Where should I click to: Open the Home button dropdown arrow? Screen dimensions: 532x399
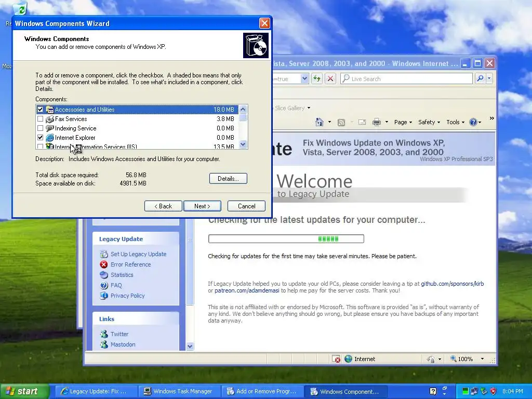[x=329, y=122]
